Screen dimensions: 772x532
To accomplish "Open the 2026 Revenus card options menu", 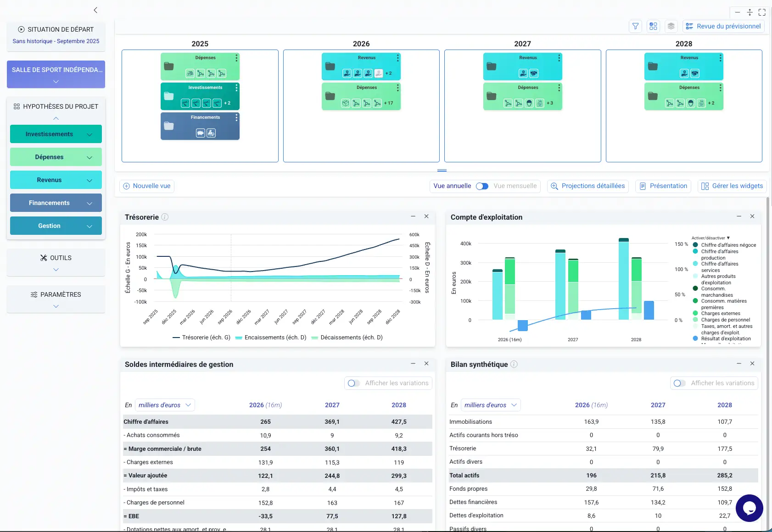I will (x=398, y=58).
